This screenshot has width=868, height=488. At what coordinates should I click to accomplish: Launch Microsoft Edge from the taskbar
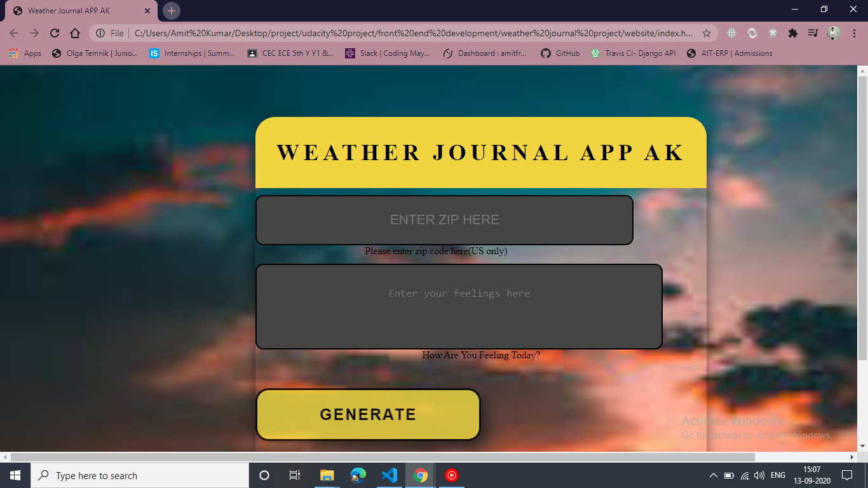(x=358, y=475)
